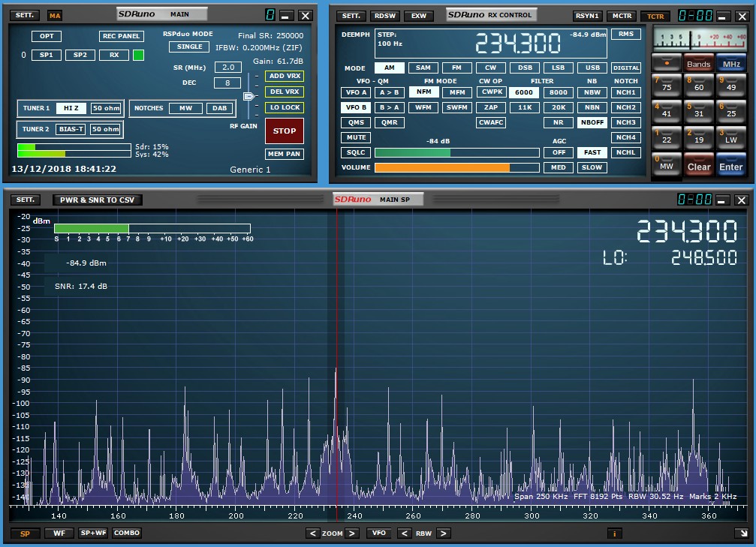Open SETT. settings in Main SP panel
This screenshot has width=756, height=547.
click(x=25, y=200)
